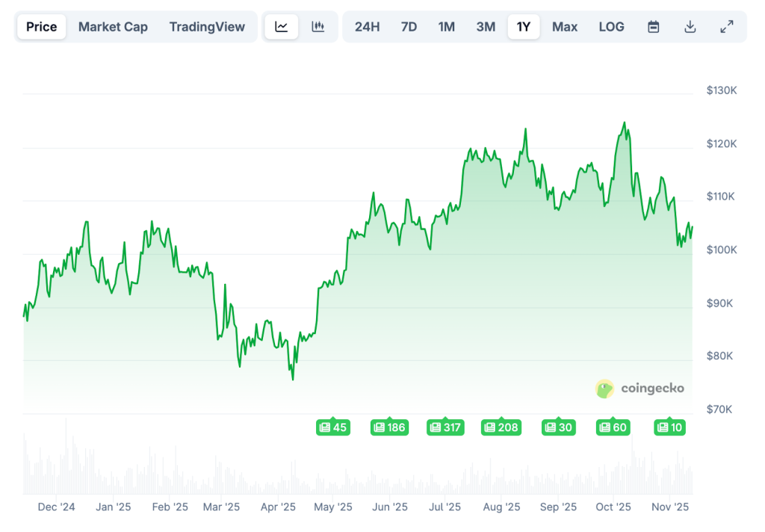Click the news marker labeled 208
Viewport: 765px width, 532px height.
[501, 427]
